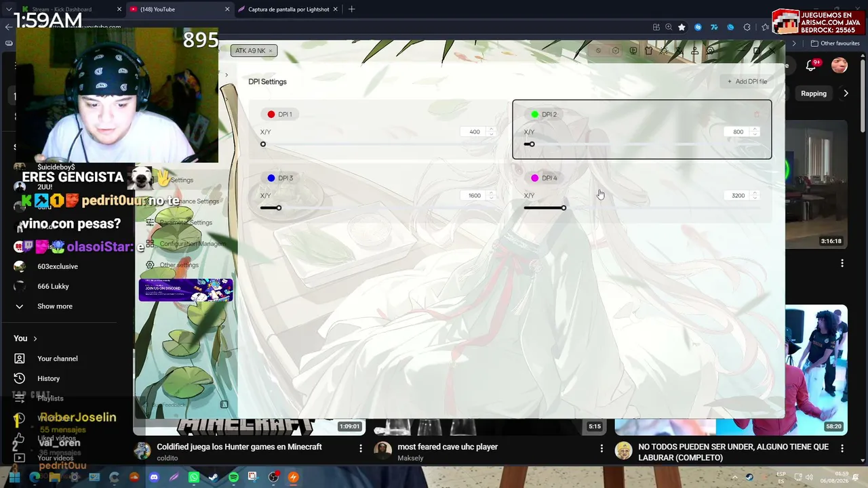
Task: Open options menu for NO TODOS PUEDEN SER UNDER video
Action: tap(842, 449)
